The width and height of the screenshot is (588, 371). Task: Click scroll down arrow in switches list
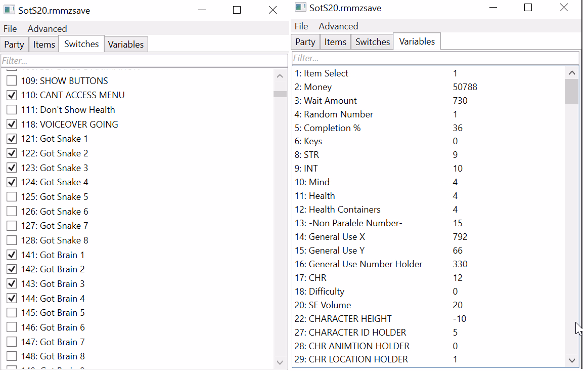(x=280, y=362)
